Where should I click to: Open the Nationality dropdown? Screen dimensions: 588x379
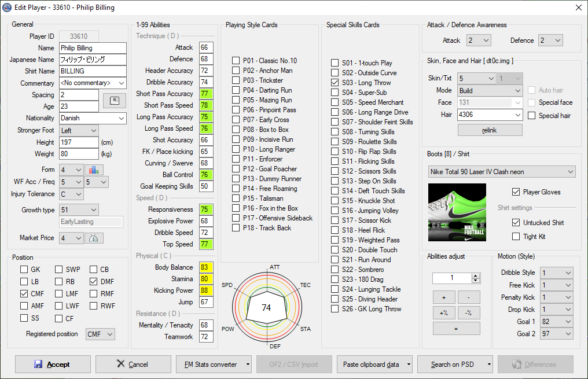coord(121,118)
